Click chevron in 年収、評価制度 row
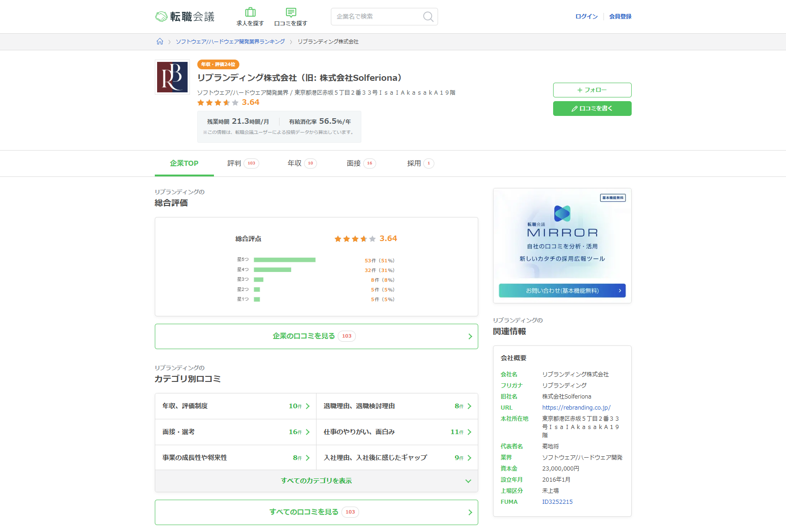 308,406
